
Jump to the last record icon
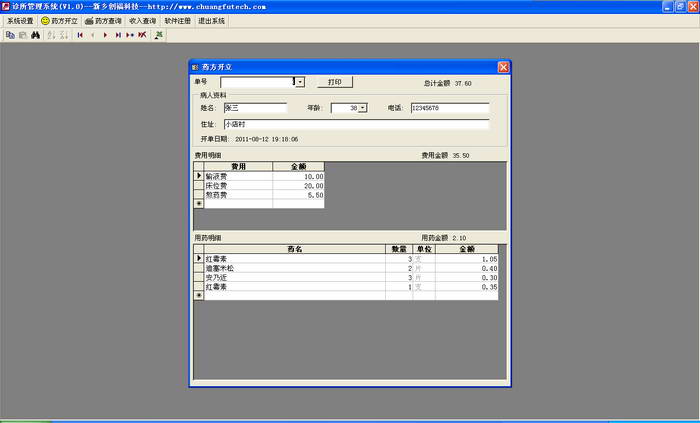coord(118,34)
